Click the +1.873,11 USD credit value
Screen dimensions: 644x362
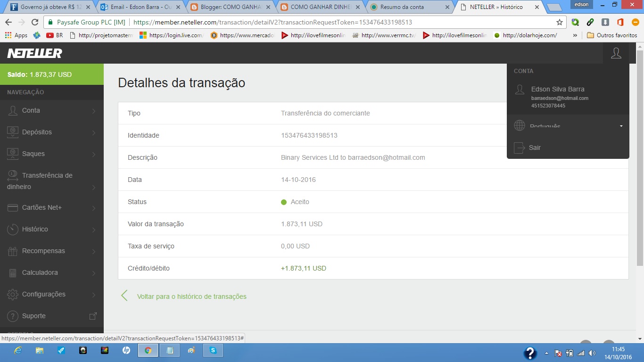point(304,268)
